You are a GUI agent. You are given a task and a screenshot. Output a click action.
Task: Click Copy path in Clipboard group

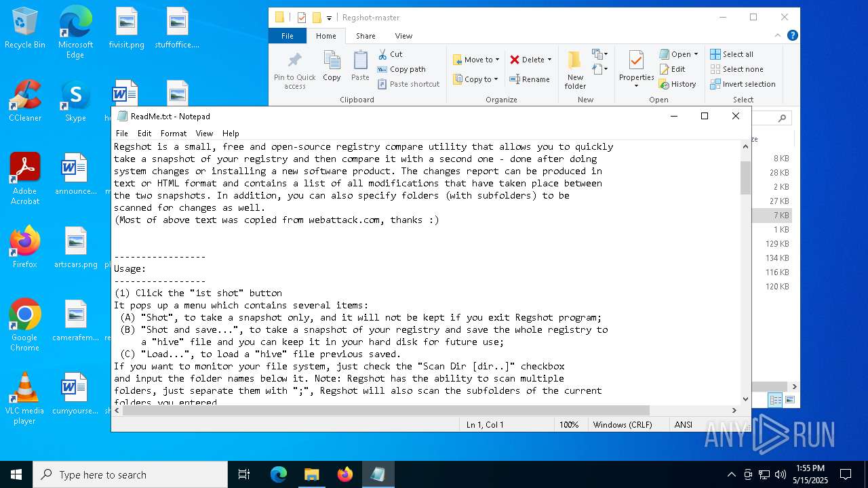tap(401, 69)
